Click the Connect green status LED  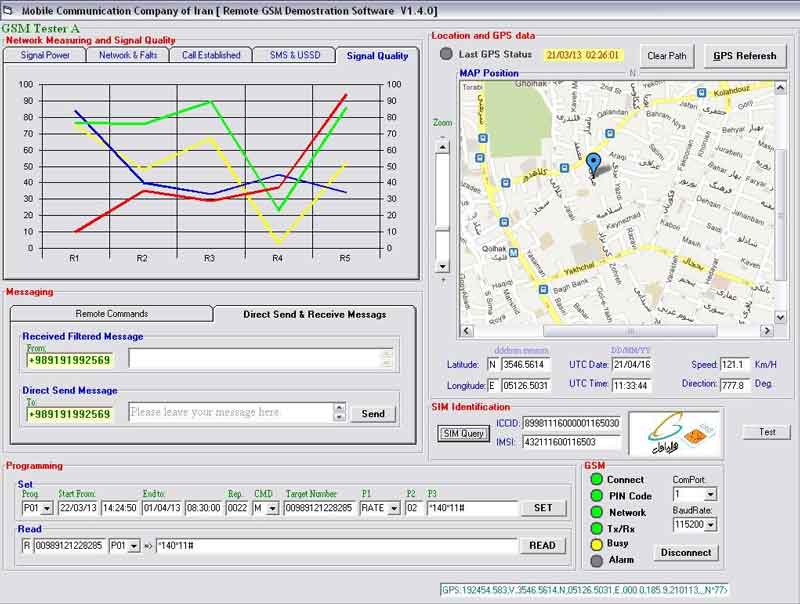point(596,479)
